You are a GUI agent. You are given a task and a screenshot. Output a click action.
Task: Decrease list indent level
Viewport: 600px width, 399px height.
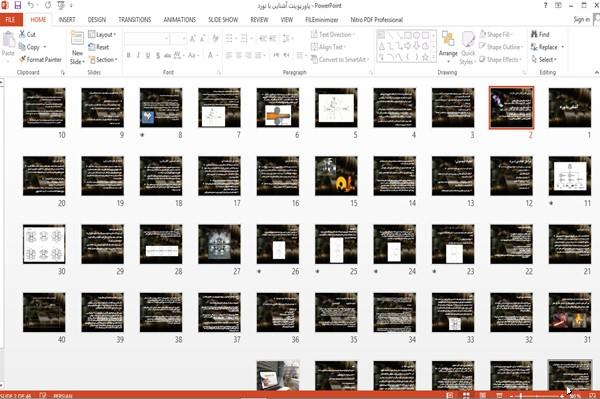262,38
